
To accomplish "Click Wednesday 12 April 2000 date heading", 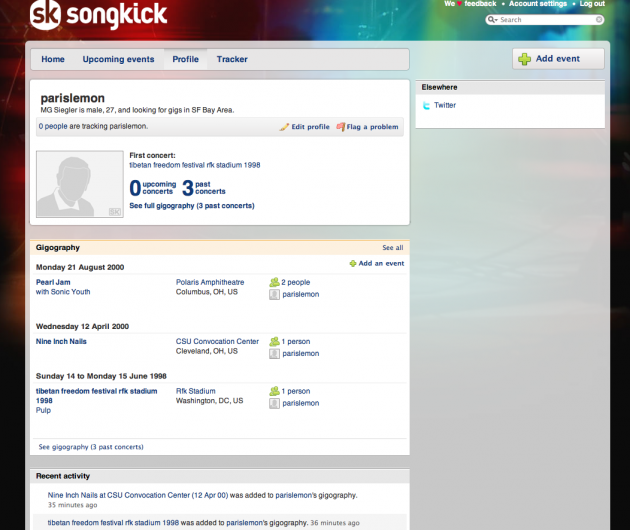I will [x=82, y=326].
